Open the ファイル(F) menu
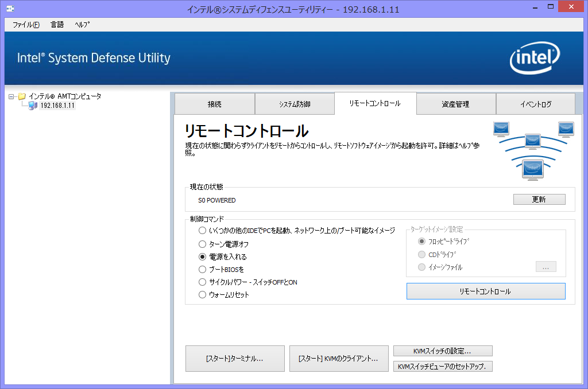The image size is (588, 389). point(26,25)
